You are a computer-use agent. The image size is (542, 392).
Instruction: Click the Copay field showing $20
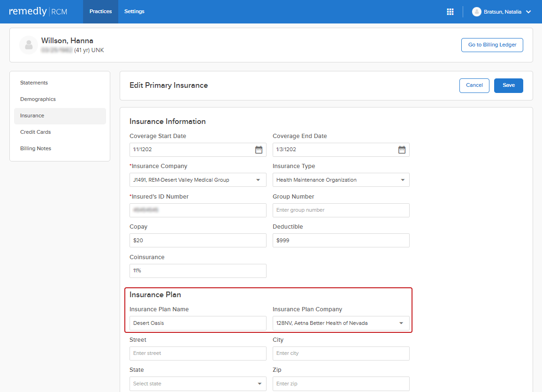tap(198, 240)
